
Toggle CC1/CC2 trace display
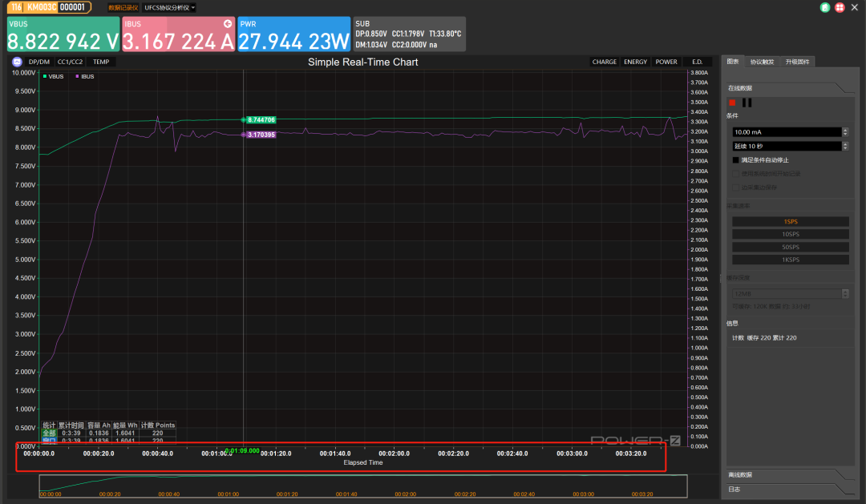pos(70,62)
